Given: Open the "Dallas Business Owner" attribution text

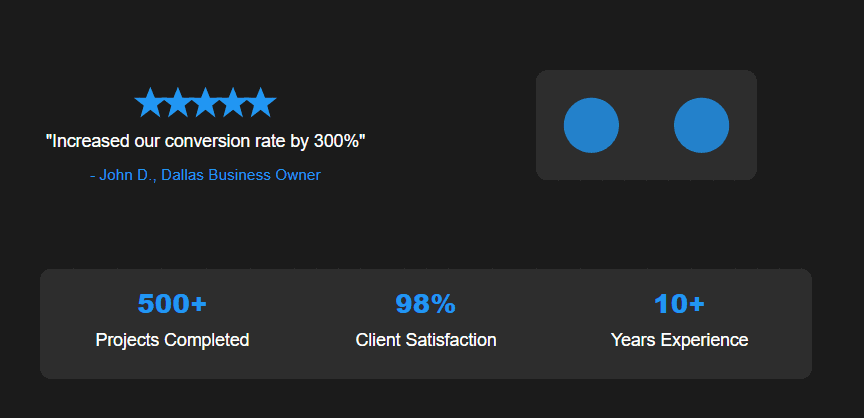Looking at the screenshot, I should coord(241,175).
